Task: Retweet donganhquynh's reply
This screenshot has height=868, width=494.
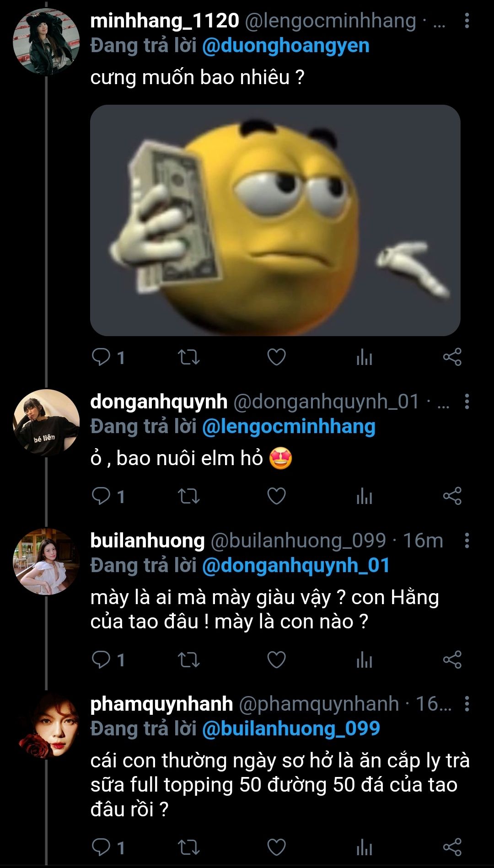Action: click(188, 496)
